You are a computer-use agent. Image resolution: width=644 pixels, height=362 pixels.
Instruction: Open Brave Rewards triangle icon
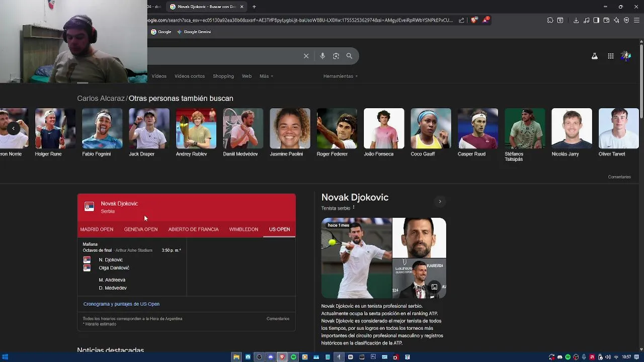pyautogui.click(x=486, y=20)
